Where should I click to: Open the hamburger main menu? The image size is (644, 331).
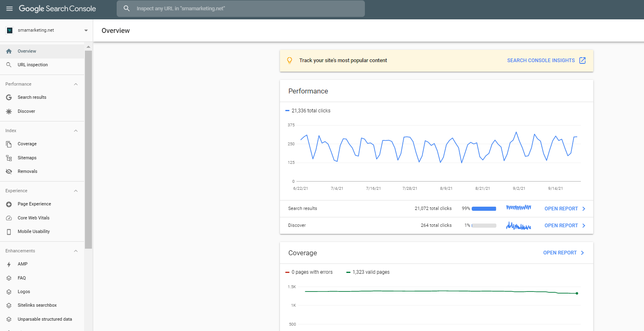9,9
